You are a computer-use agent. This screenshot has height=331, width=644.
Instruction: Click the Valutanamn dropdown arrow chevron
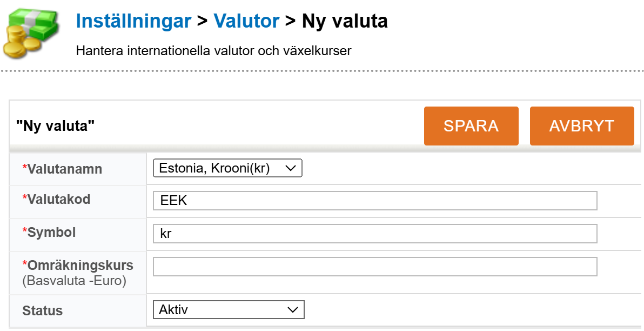pos(291,168)
